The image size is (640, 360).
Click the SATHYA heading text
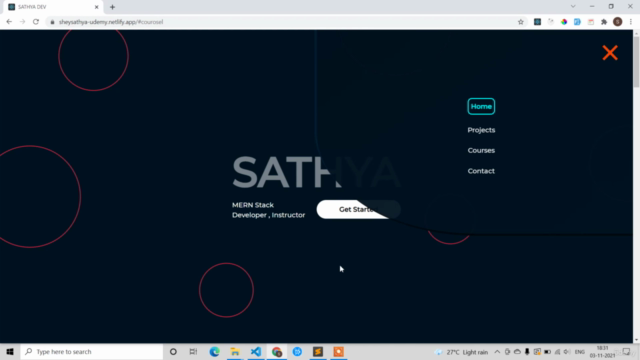point(316,172)
